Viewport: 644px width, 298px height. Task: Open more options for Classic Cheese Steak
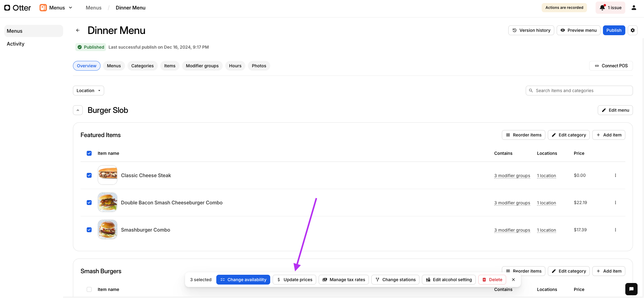click(x=616, y=175)
